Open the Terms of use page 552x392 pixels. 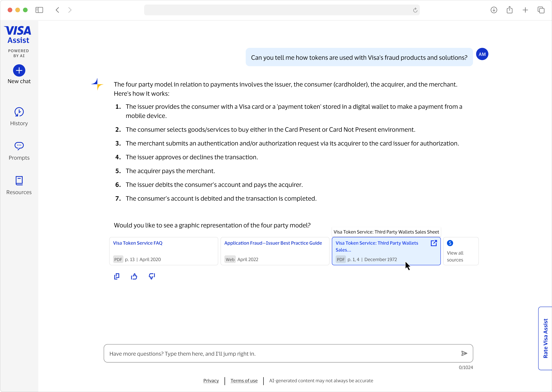[x=244, y=381]
